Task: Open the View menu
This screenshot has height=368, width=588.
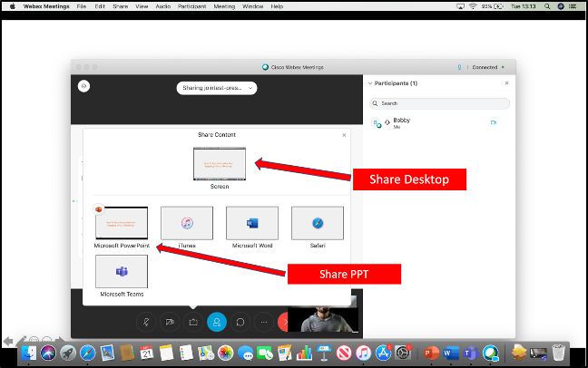Action: (x=142, y=6)
